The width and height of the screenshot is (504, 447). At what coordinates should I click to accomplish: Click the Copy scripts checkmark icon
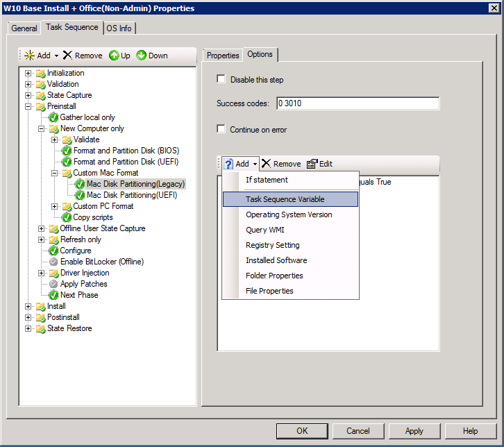[67, 217]
